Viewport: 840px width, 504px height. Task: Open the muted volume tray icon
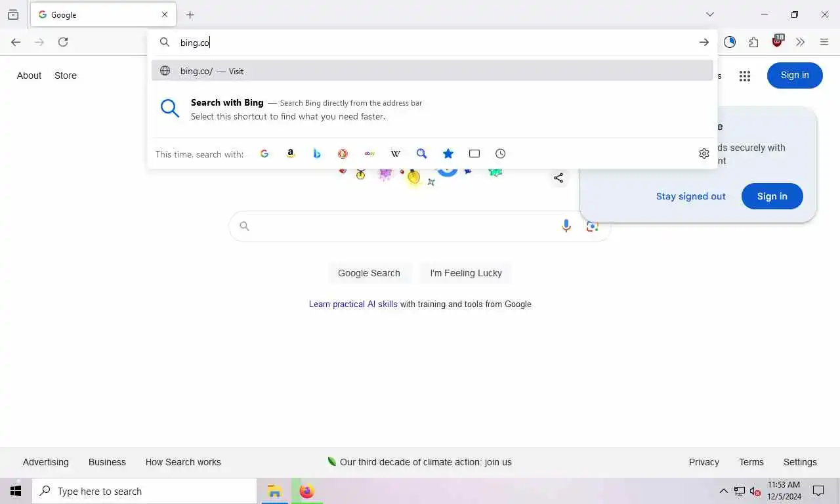coord(755,491)
